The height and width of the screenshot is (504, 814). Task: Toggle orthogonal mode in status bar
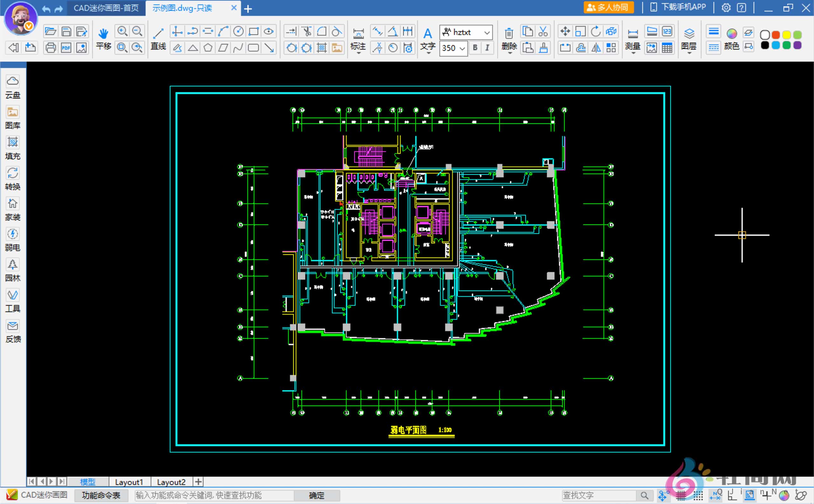732,495
